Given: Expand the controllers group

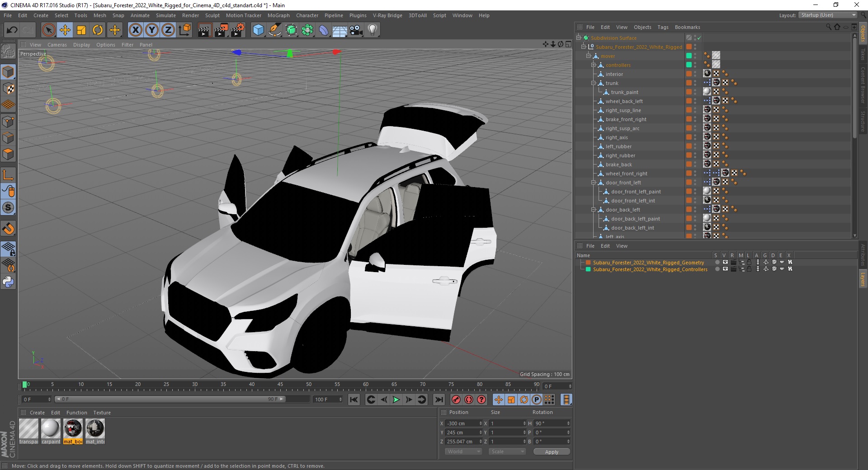Looking at the screenshot, I should (x=594, y=65).
